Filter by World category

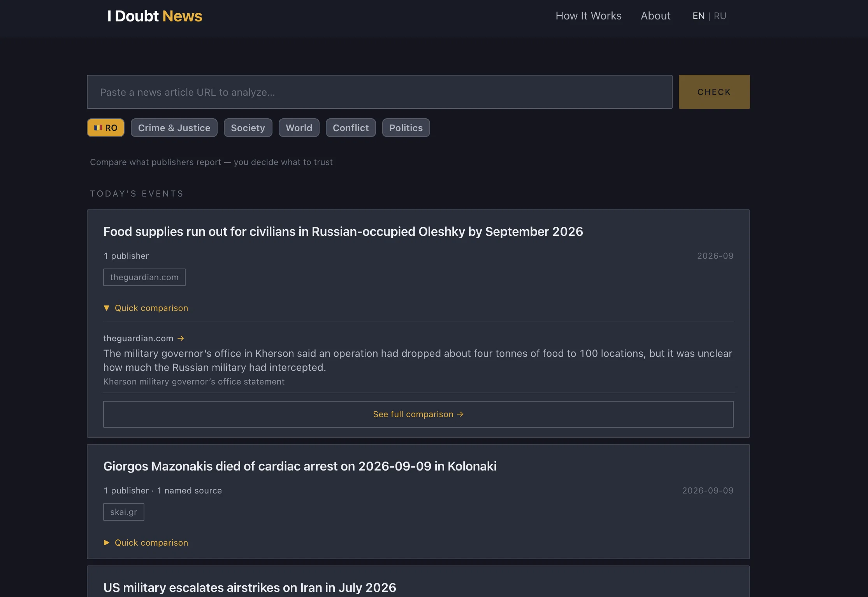(299, 128)
